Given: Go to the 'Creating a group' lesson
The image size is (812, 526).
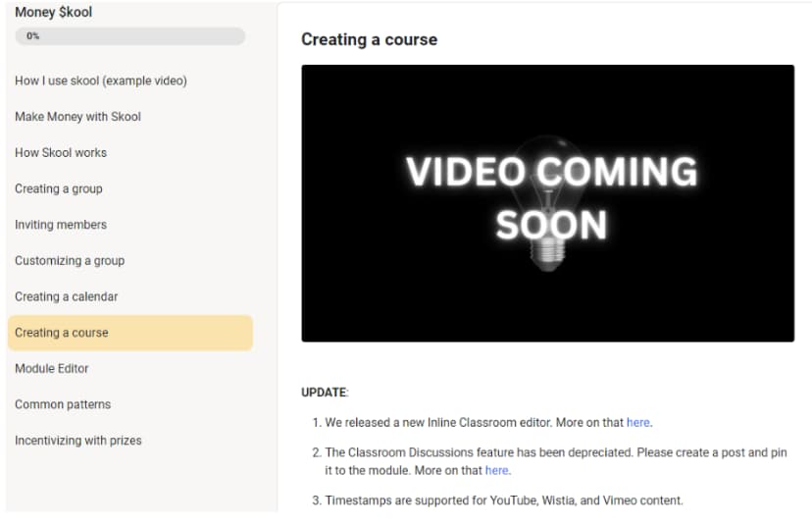Looking at the screenshot, I should click(59, 188).
